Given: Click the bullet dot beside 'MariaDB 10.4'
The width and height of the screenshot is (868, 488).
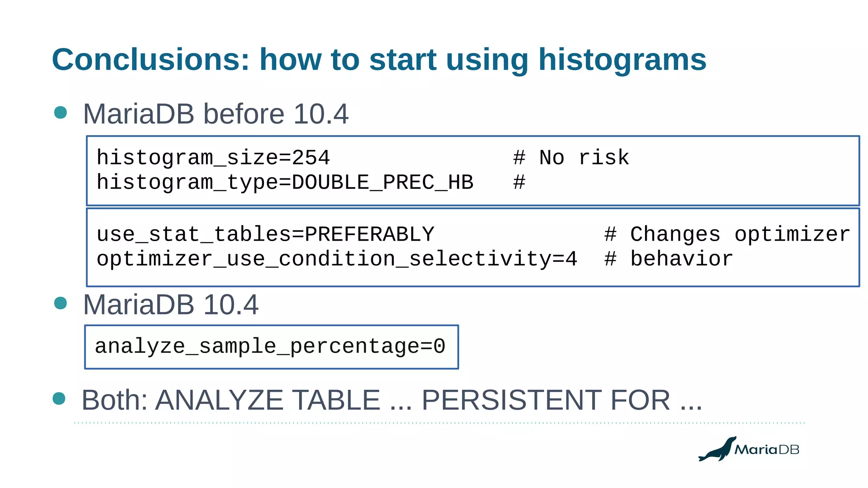Looking at the screenshot, I should click(61, 303).
